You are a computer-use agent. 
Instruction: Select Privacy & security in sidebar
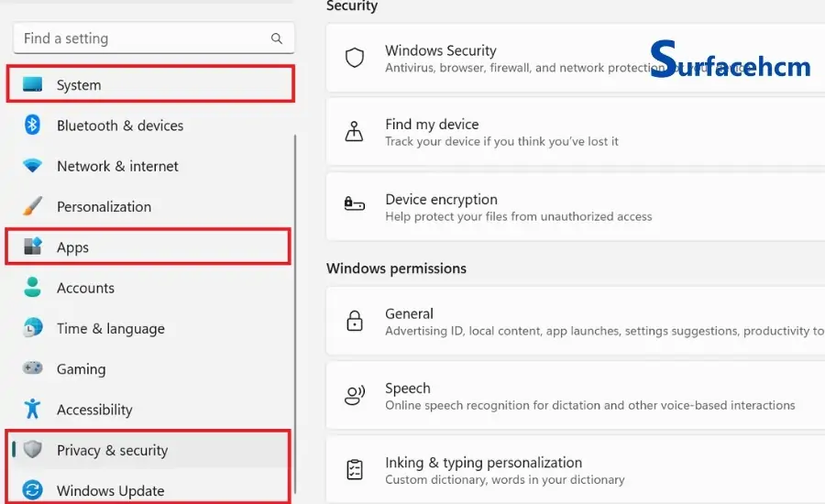click(150, 449)
